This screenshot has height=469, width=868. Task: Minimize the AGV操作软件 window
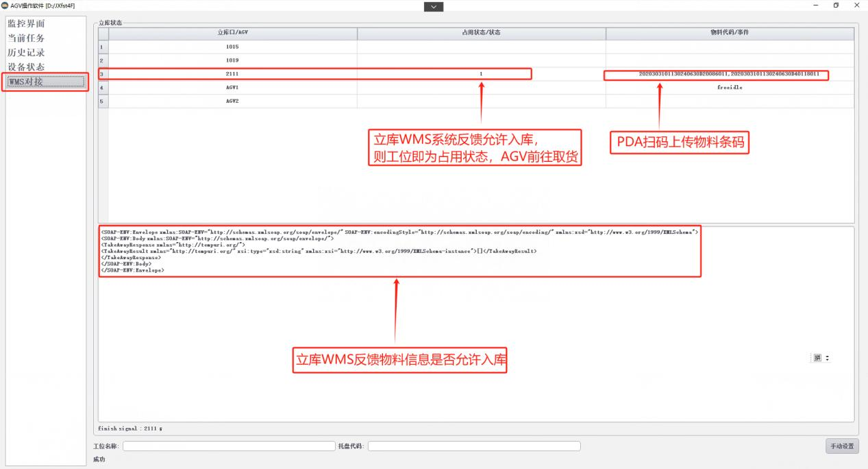pos(815,5)
